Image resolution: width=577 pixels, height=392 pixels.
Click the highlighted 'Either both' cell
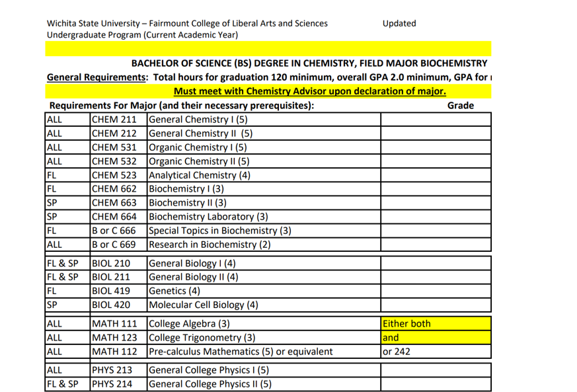(x=436, y=324)
